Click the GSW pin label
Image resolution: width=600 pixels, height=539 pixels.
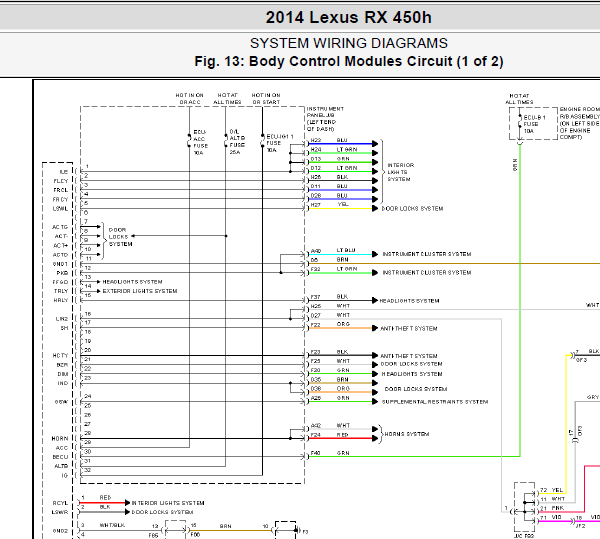pos(61,402)
